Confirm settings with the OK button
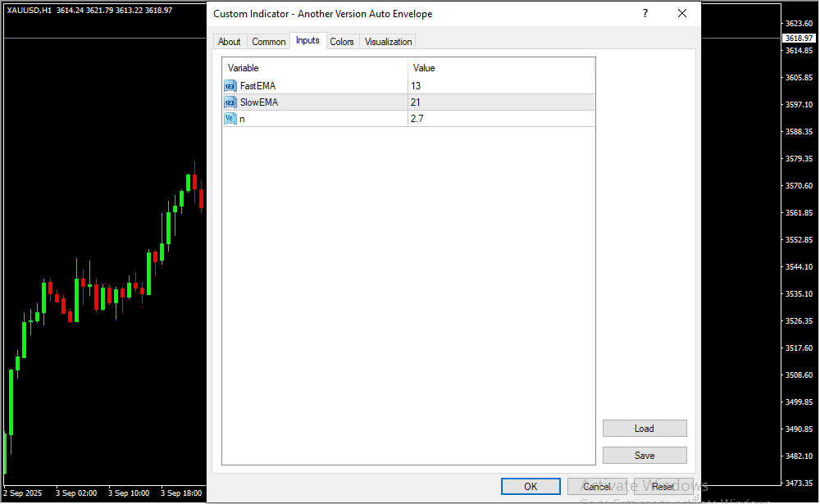 pos(531,487)
